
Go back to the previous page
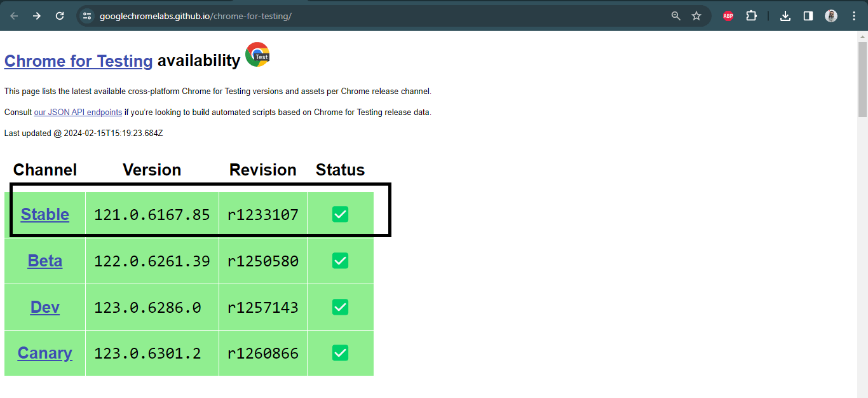coord(14,16)
